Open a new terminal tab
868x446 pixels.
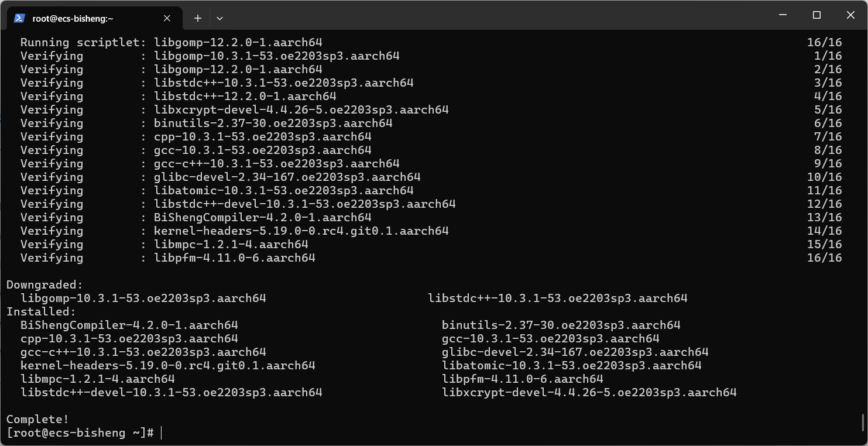click(198, 18)
